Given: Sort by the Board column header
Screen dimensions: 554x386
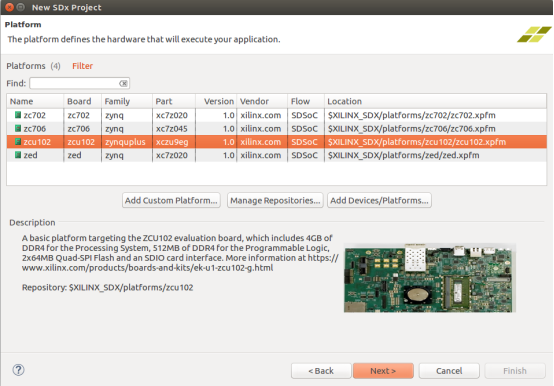Looking at the screenshot, I should [82, 101].
